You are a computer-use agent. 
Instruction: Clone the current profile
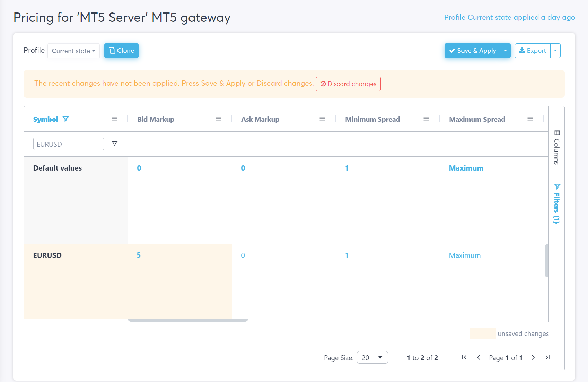(x=121, y=51)
